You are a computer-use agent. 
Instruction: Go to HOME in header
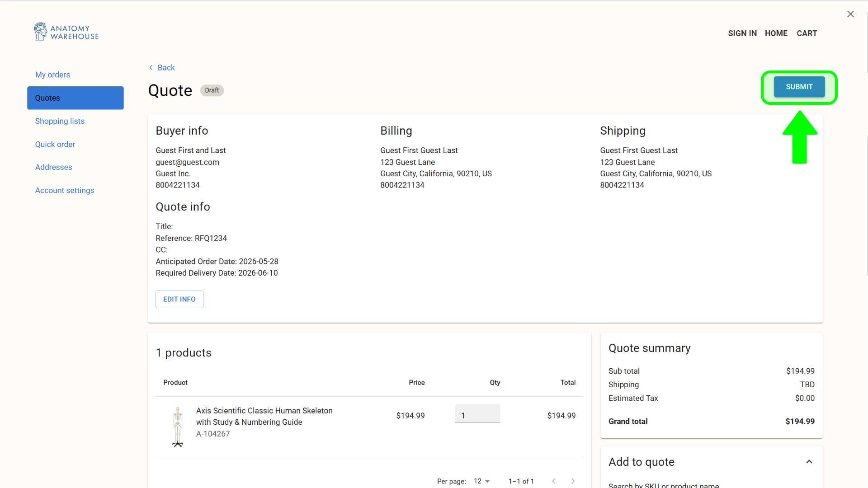776,33
